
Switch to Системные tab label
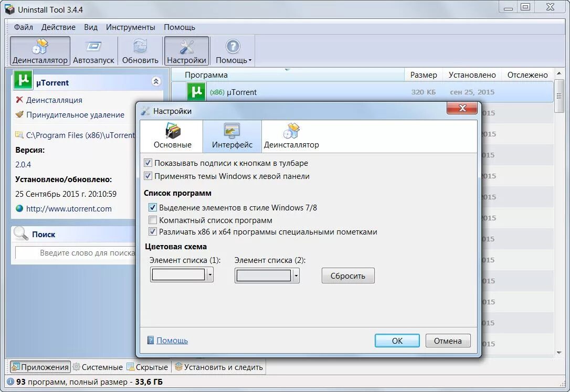click(102, 367)
